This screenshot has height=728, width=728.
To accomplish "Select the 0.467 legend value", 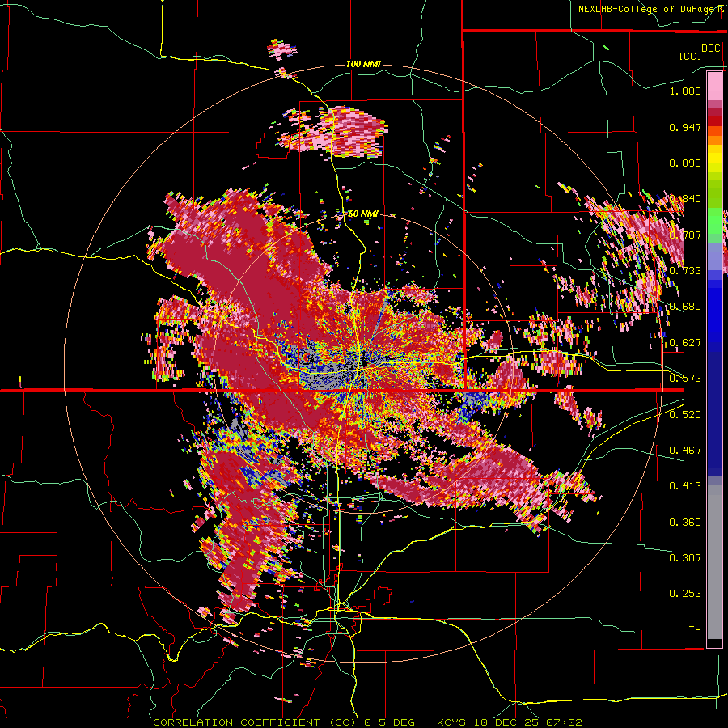I will pos(685,451).
